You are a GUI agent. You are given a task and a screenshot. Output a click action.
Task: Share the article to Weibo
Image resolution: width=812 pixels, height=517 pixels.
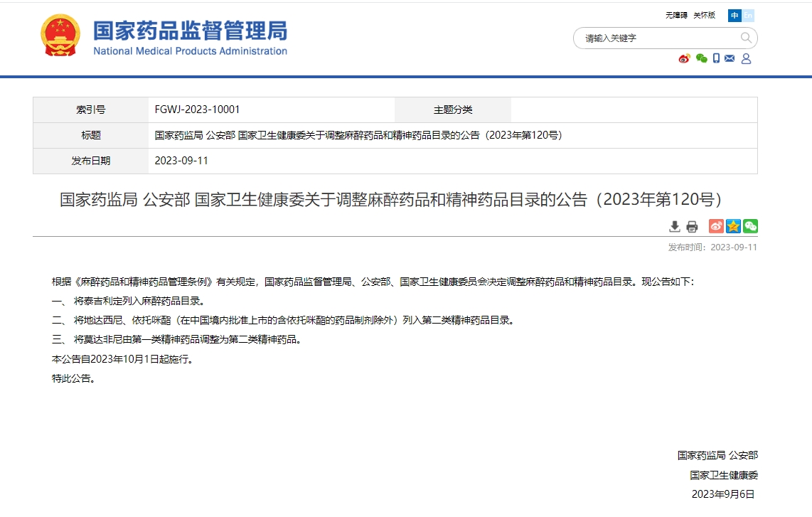coord(716,226)
